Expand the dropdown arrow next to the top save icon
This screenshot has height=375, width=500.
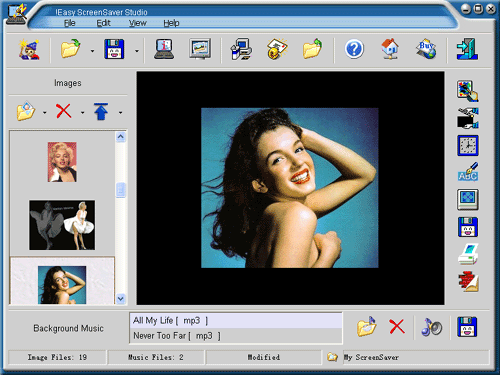[137, 51]
